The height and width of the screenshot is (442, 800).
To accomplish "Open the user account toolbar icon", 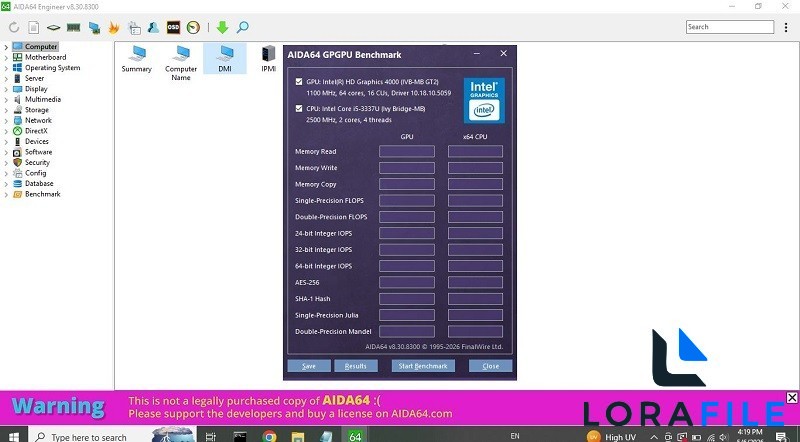I will pos(154,28).
